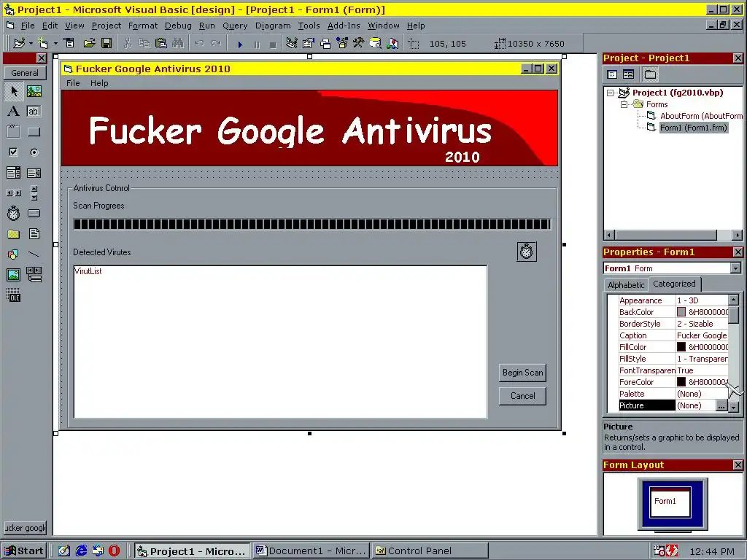The image size is (747, 560).
Task: Select the Image control tool
Action: pyautogui.click(x=14, y=275)
